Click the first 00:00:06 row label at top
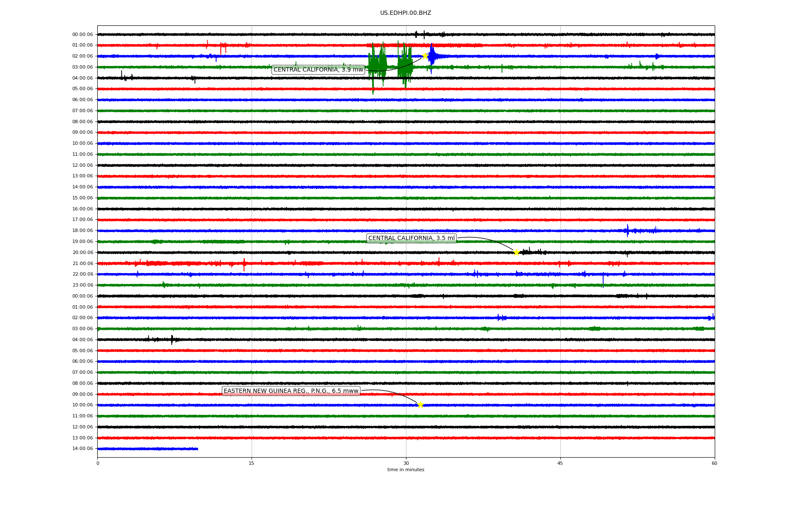 [82, 35]
